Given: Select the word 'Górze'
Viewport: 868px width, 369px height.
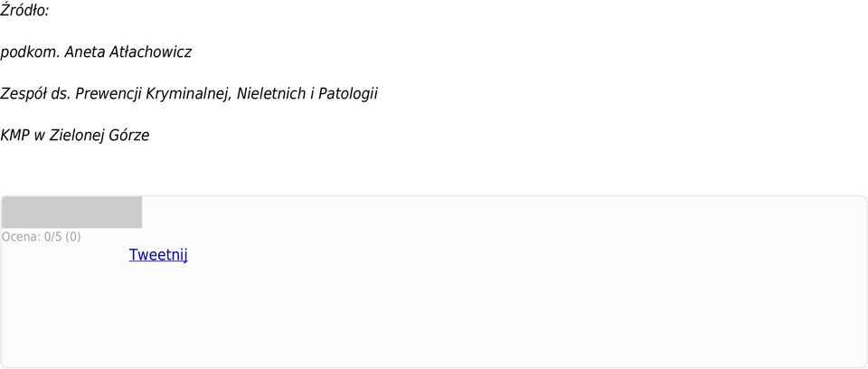Looking at the screenshot, I should click(x=128, y=135).
